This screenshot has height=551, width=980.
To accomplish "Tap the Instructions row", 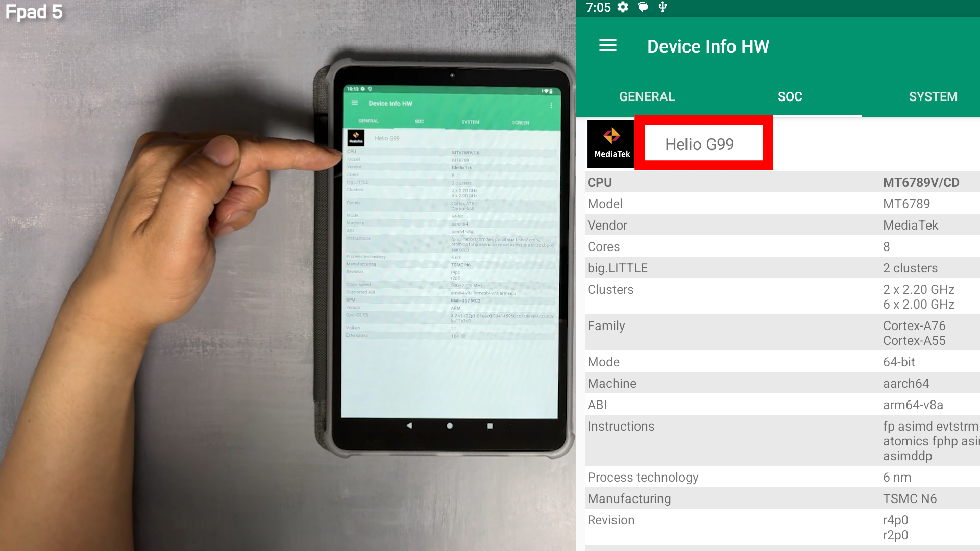I will tap(781, 440).
